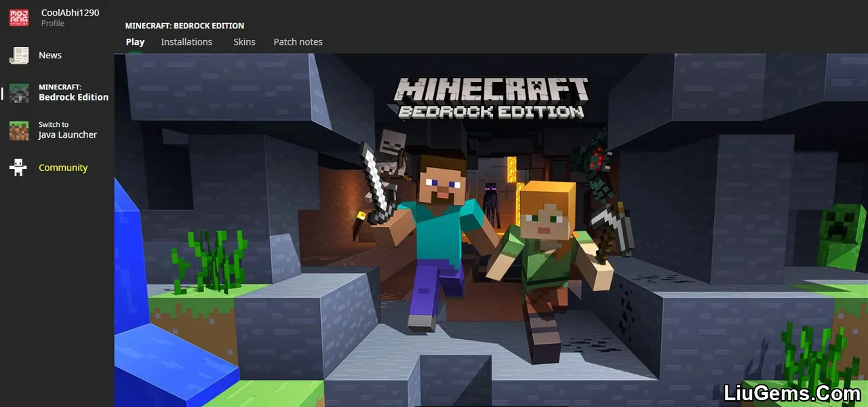Open the Skins tab
The width and height of the screenshot is (868, 407).
(244, 42)
